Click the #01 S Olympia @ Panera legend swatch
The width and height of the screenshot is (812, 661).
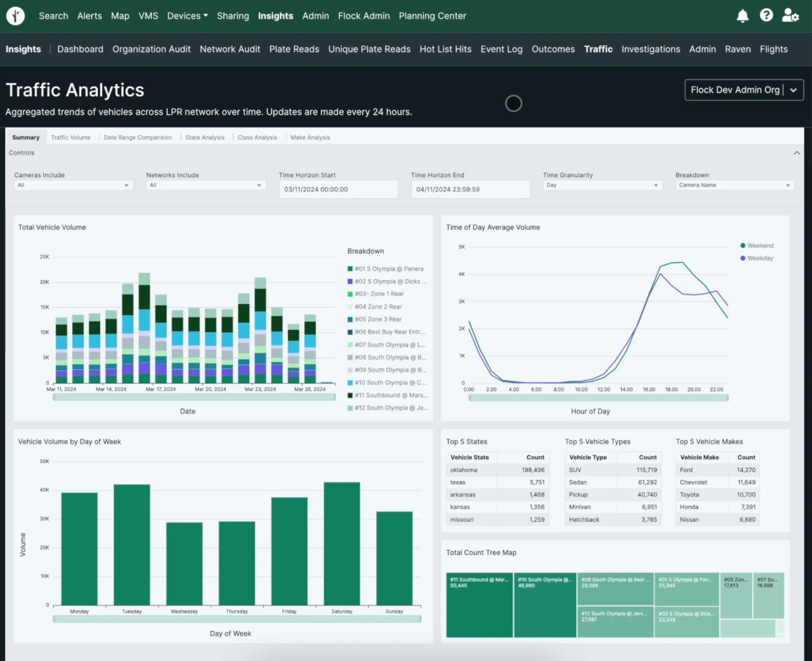(x=350, y=269)
